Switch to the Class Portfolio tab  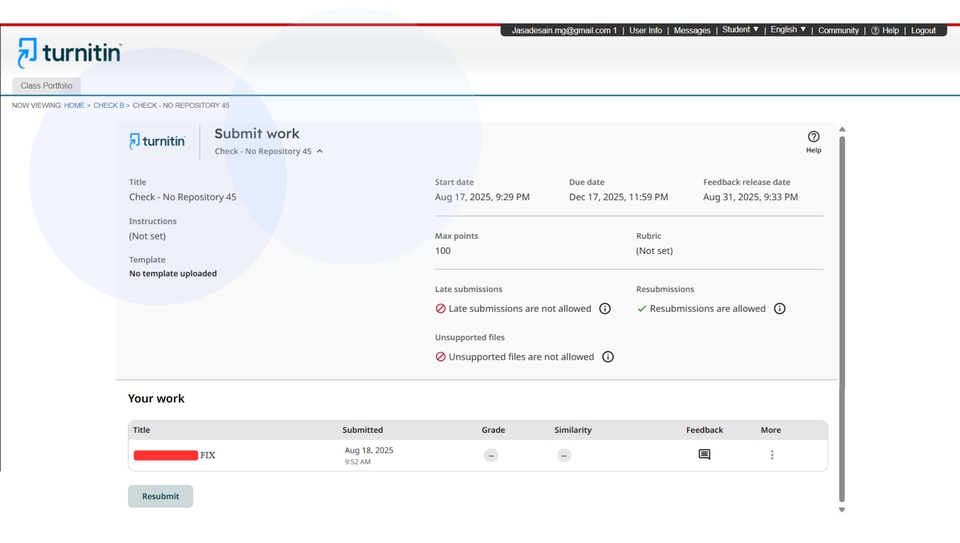point(46,86)
